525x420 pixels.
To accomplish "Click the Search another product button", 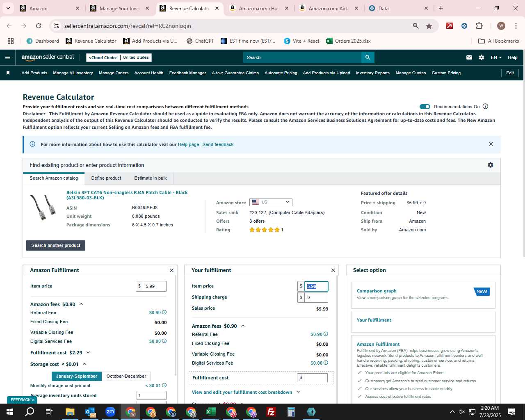I will 56,245.
